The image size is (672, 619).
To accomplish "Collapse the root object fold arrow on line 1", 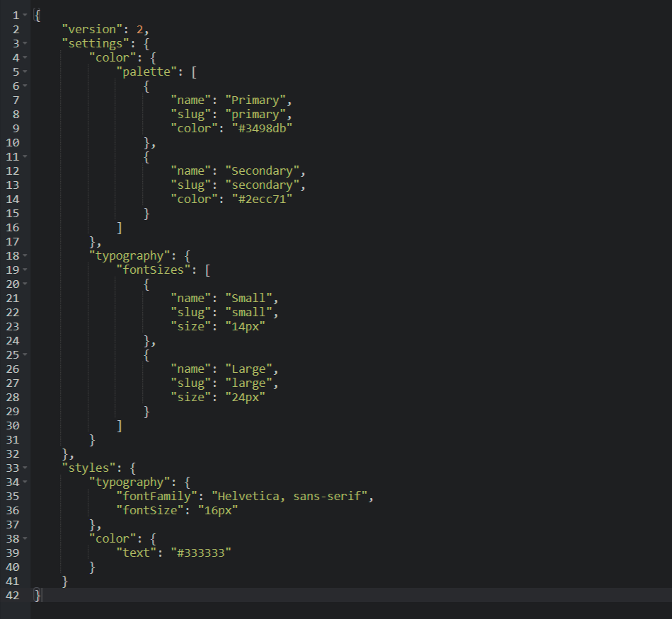I will coord(25,15).
